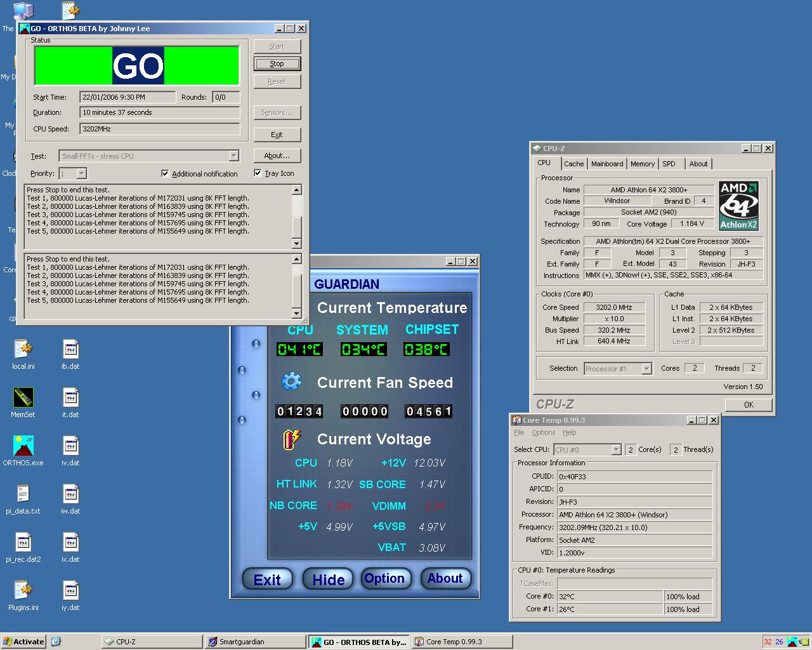Image resolution: width=812 pixels, height=650 pixels.
Task: Click the tray icon showing 26
Action: (779, 642)
